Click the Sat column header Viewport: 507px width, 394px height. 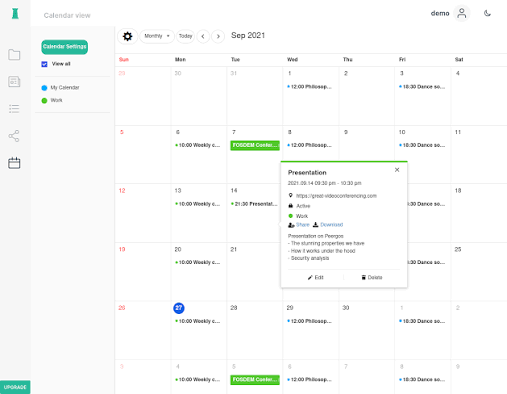tap(459, 60)
